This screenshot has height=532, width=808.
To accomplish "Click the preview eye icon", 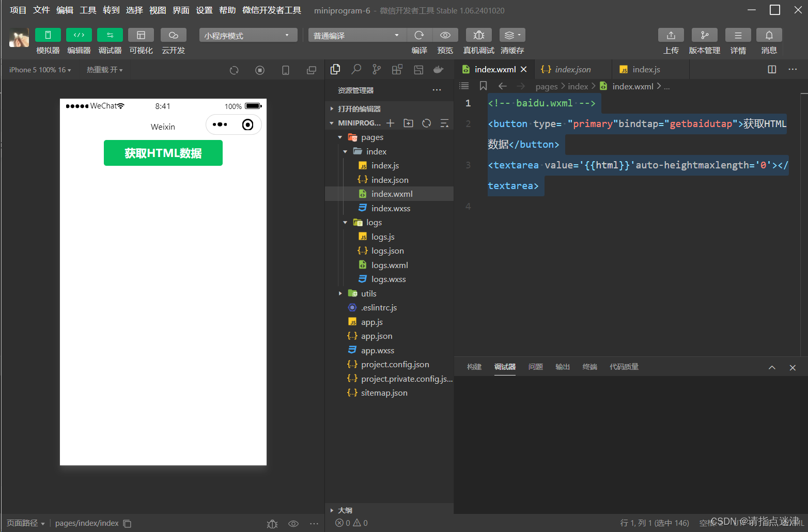I will [445, 35].
